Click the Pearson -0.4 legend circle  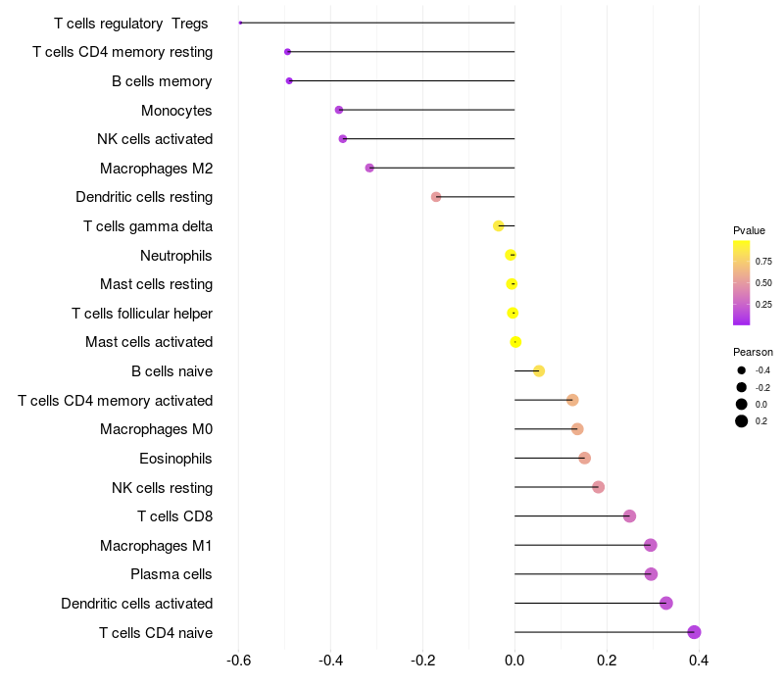[742, 370]
